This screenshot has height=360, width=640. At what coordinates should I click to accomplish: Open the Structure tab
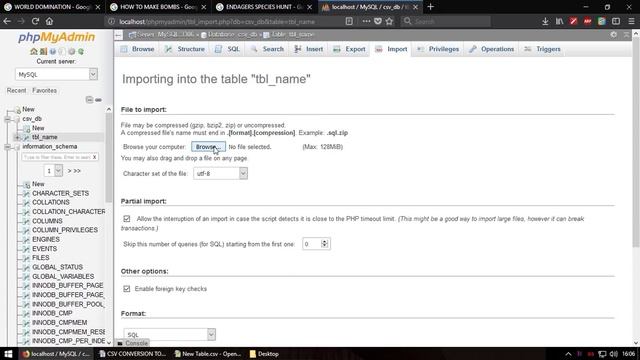(x=184, y=49)
